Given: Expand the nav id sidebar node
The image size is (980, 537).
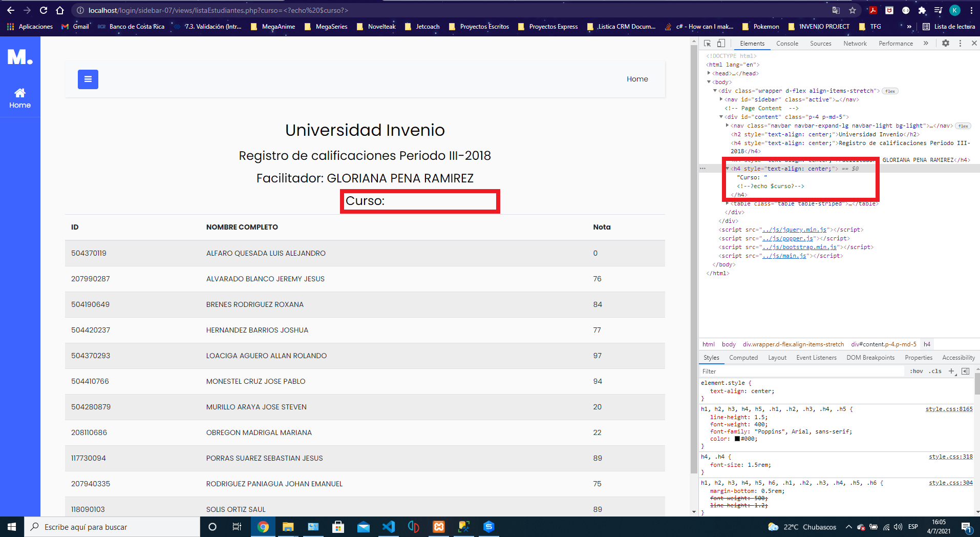Looking at the screenshot, I should [721, 99].
